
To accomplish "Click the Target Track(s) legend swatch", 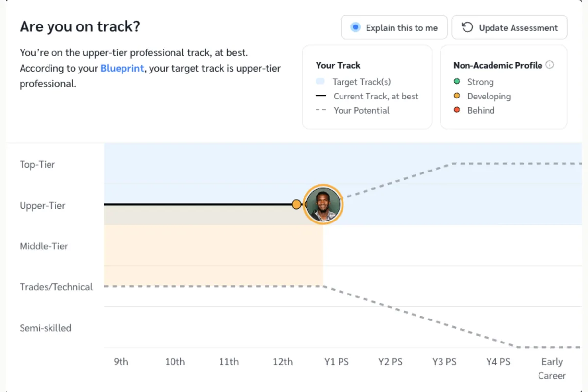I will 320,82.
